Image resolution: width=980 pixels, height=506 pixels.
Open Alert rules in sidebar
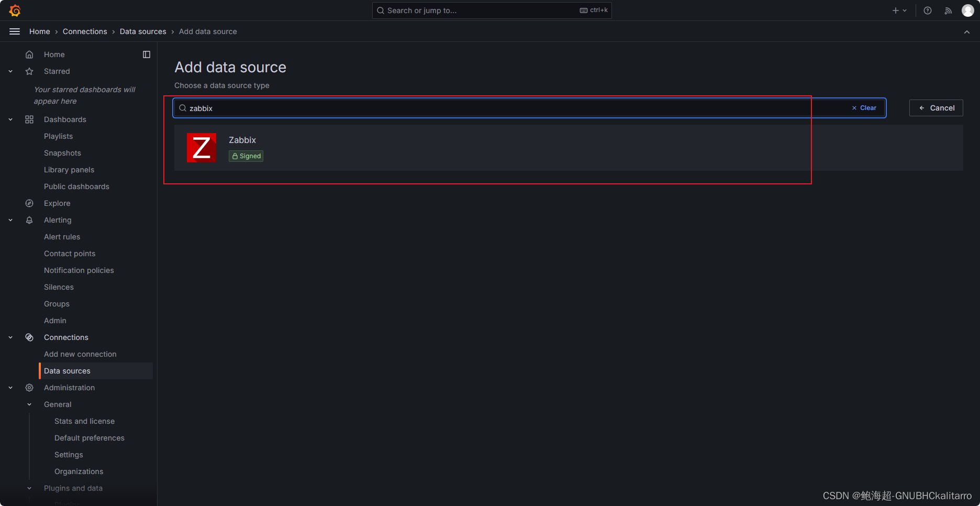tap(62, 237)
